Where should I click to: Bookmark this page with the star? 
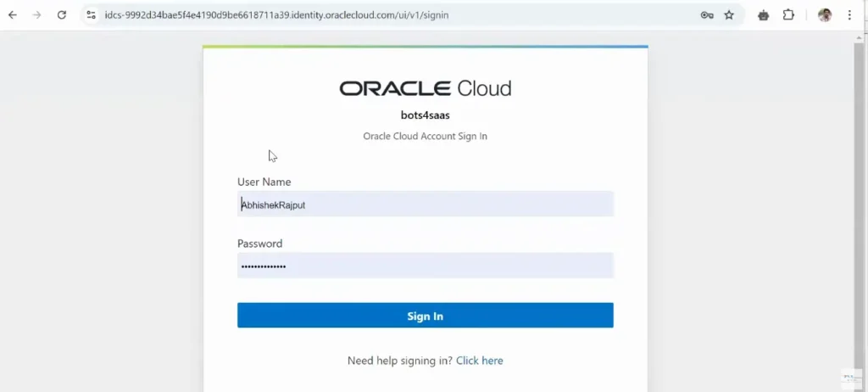point(729,15)
